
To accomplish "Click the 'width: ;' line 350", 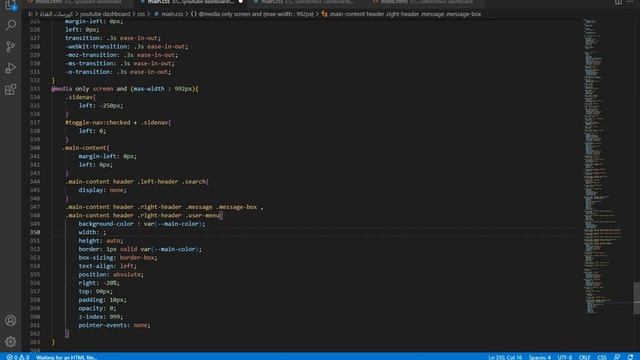I will coord(92,232).
